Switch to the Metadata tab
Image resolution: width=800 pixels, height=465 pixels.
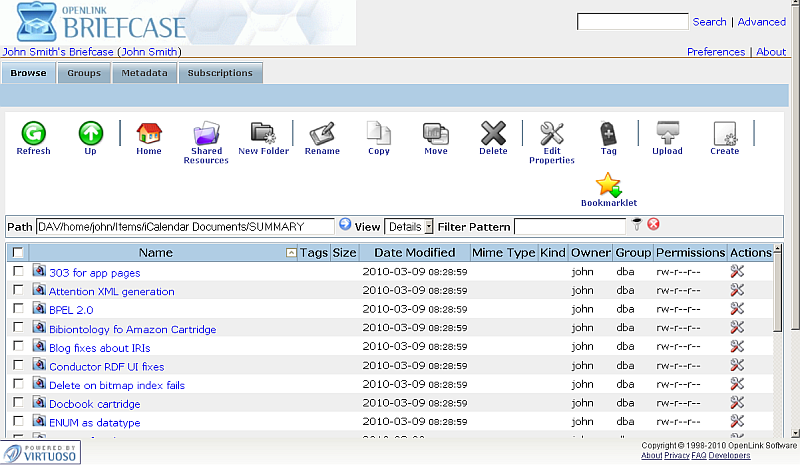click(x=145, y=73)
